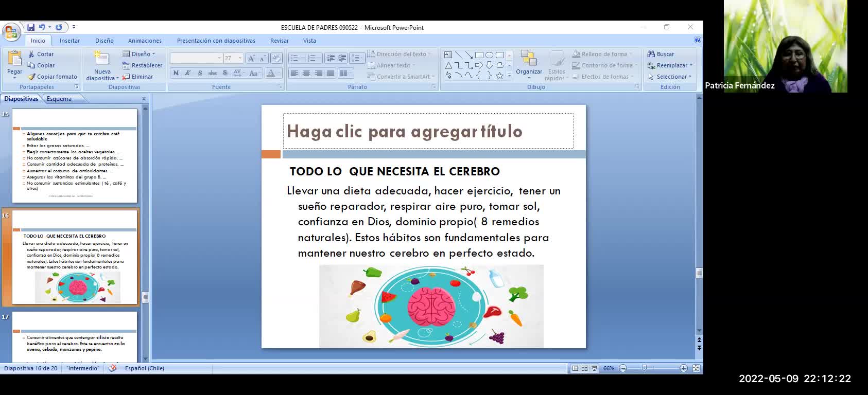Pick the oval shape
The image size is (868, 395).
pyautogui.click(x=489, y=55)
